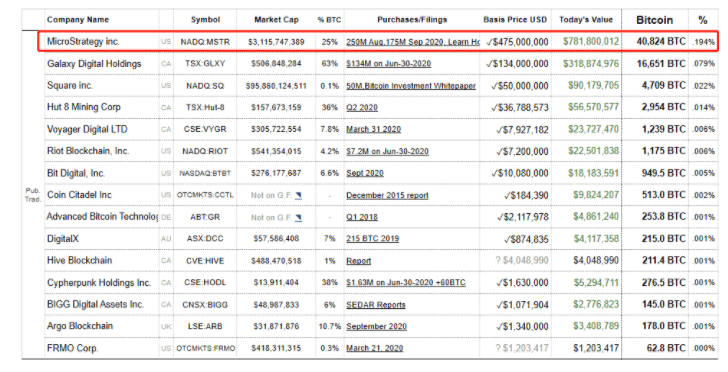Image resolution: width=728 pixels, height=372 pixels.
Task: Open the external-link arrow beside Coin Citadel's "Not on G.F."
Action: coord(298,196)
